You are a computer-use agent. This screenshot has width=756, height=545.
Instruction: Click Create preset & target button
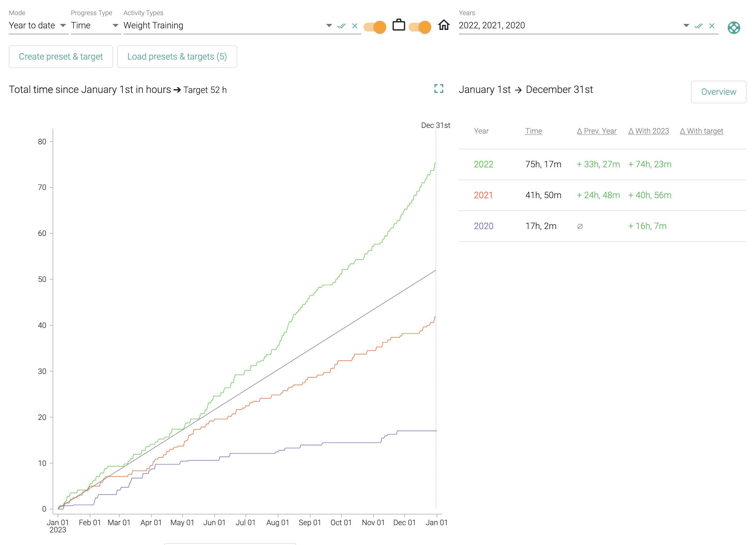pyautogui.click(x=61, y=57)
